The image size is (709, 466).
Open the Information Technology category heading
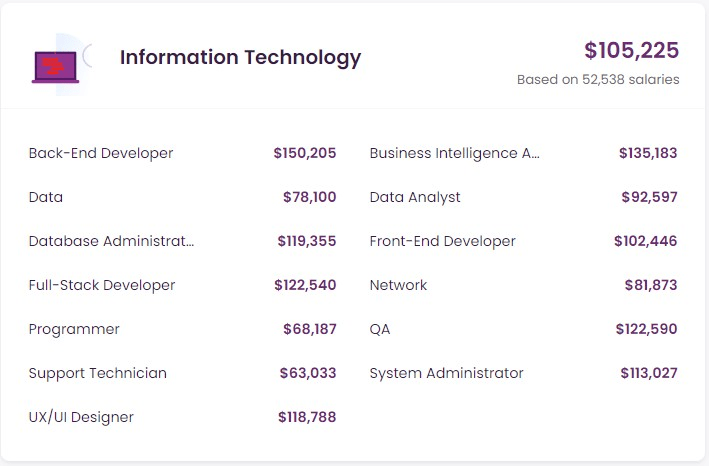tap(240, 57)
